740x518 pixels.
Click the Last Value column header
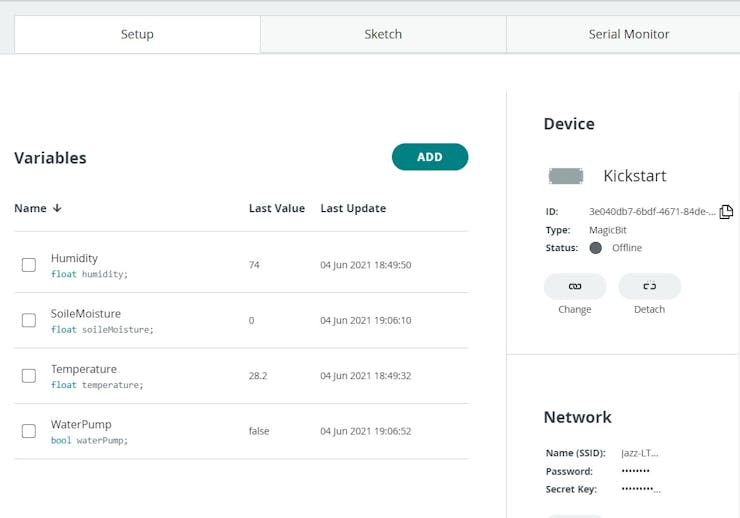tap(276, 208)
